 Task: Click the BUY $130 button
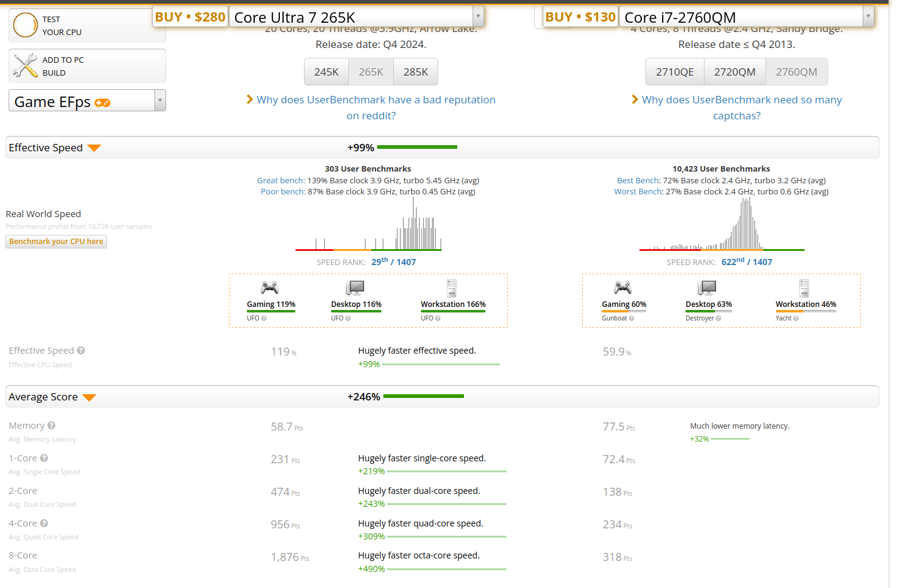(580, 17)
